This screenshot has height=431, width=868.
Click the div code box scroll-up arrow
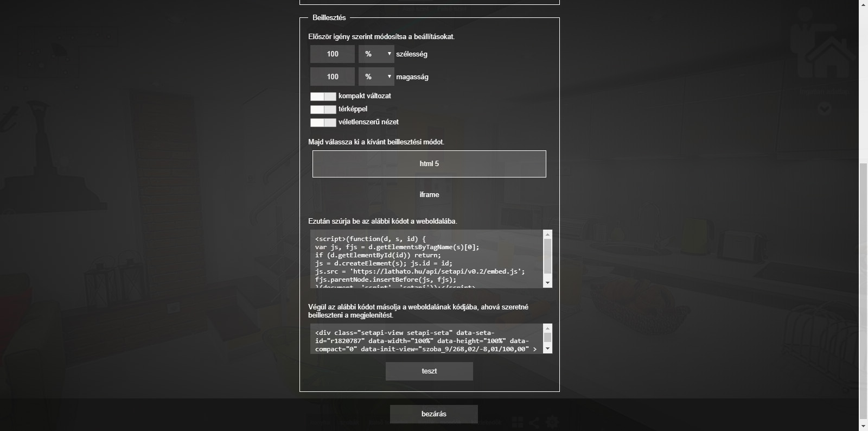point(547,328)
